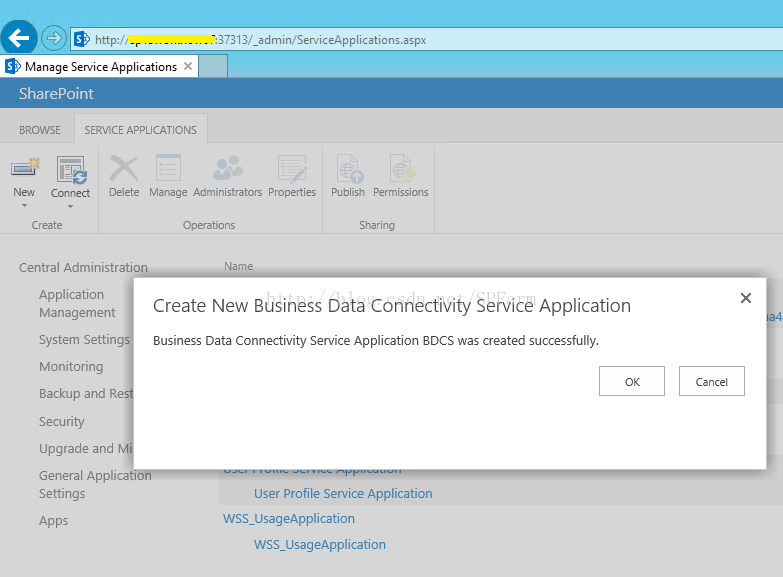
Task: Click the New service application icon
Action: (24, 168)
